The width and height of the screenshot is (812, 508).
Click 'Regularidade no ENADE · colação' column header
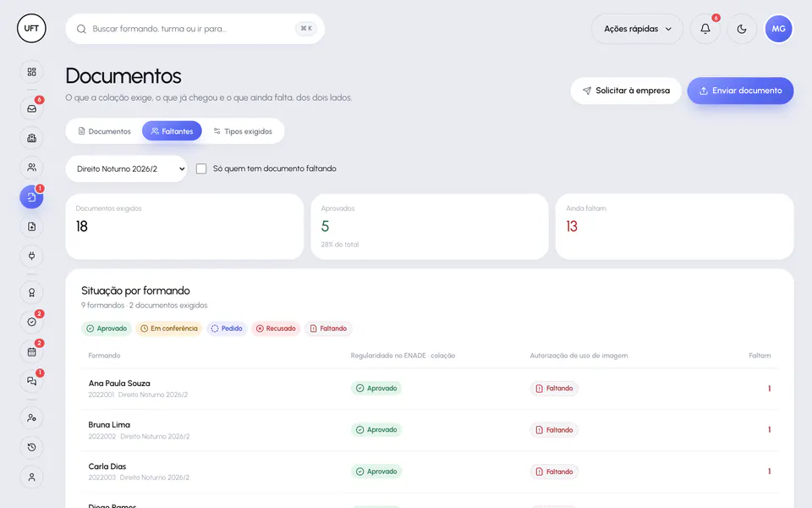pyautogui.click(x=403, y=356)
